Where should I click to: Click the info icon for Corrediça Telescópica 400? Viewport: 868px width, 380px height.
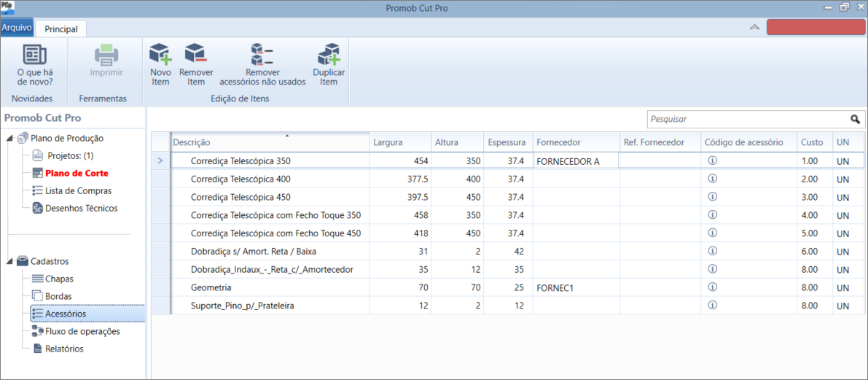[713, 179]
